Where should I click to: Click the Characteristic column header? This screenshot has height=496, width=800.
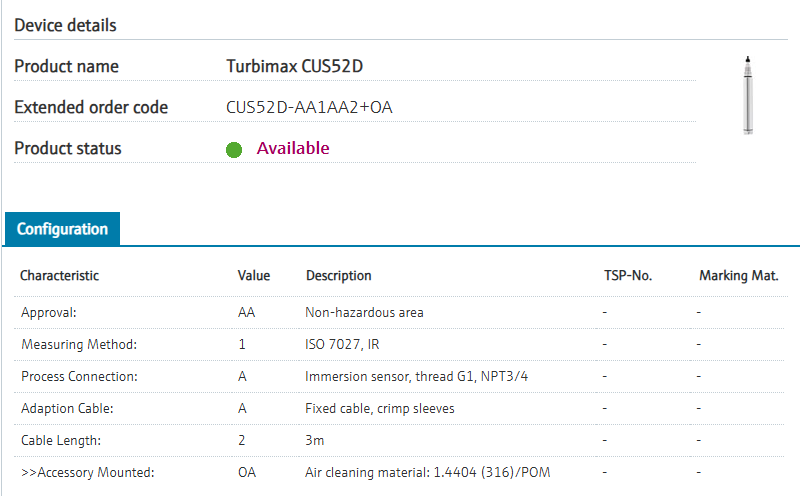point(60,275)
